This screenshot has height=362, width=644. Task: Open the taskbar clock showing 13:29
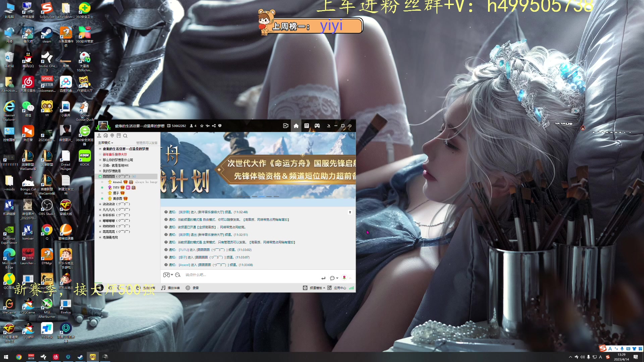tap(621, 357)
